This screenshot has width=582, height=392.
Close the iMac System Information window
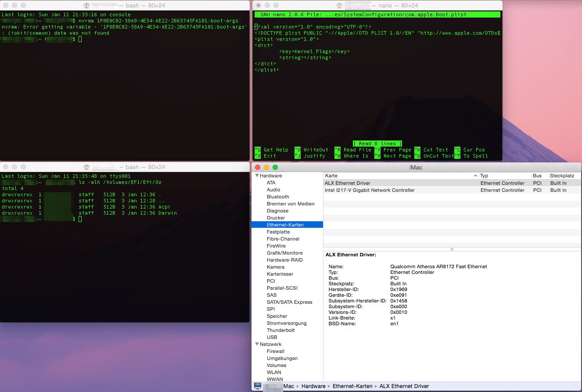258,167
